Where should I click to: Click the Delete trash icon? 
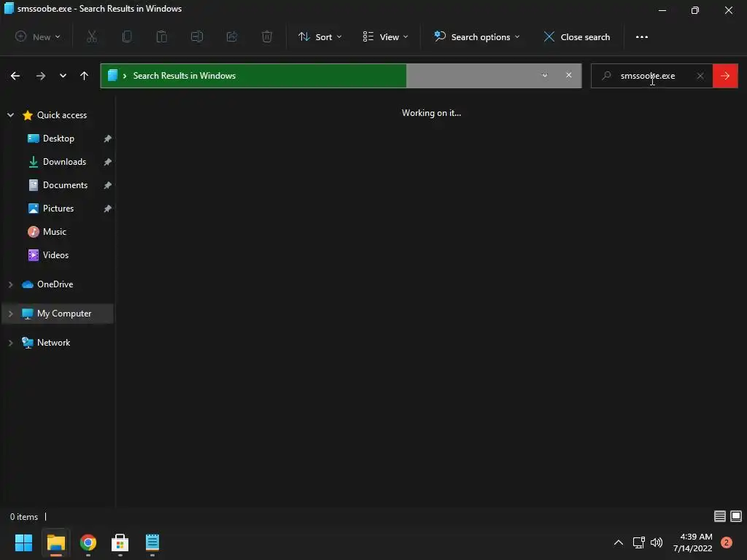[267, 36]
